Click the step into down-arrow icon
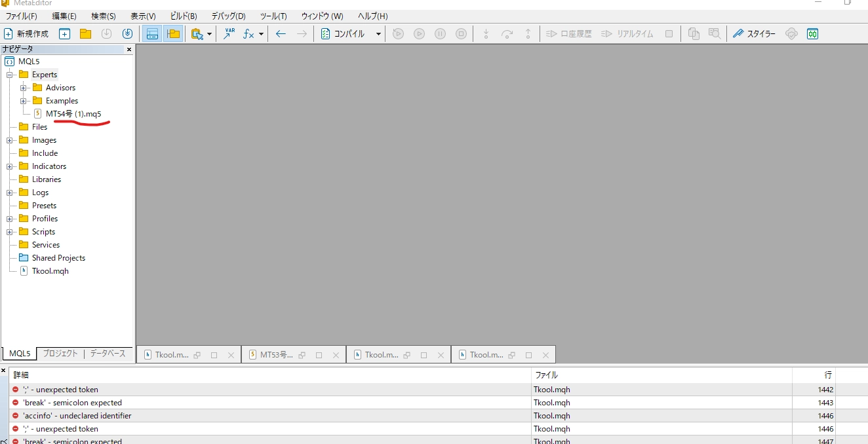This screenshot has width=868, height=444. click(486, 34)
